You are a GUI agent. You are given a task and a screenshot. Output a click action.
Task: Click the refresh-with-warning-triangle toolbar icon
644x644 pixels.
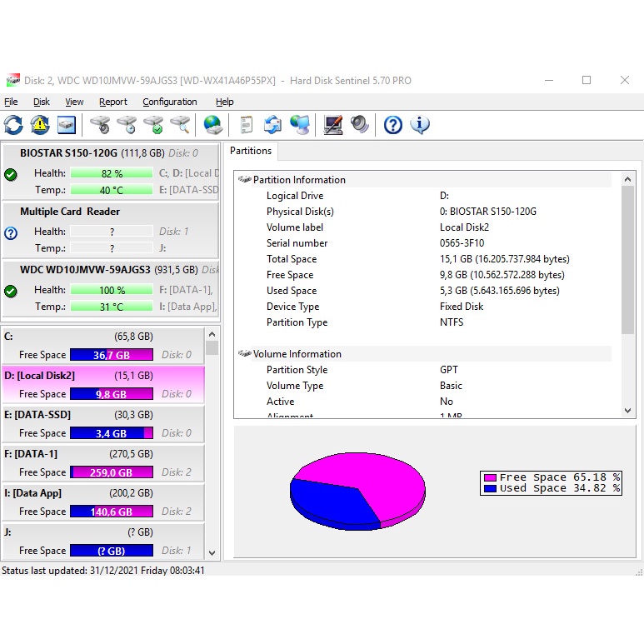(x=40, y=125)
